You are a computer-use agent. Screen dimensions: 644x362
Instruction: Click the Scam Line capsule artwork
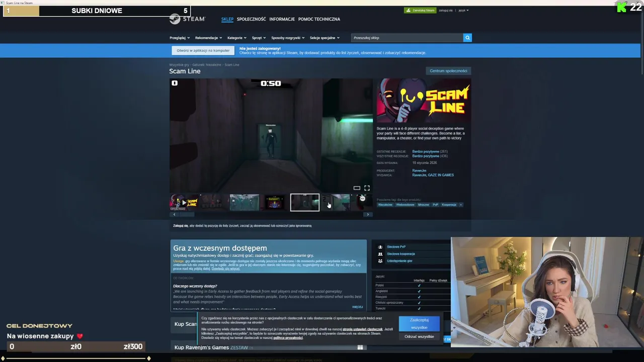coord(424,101)
